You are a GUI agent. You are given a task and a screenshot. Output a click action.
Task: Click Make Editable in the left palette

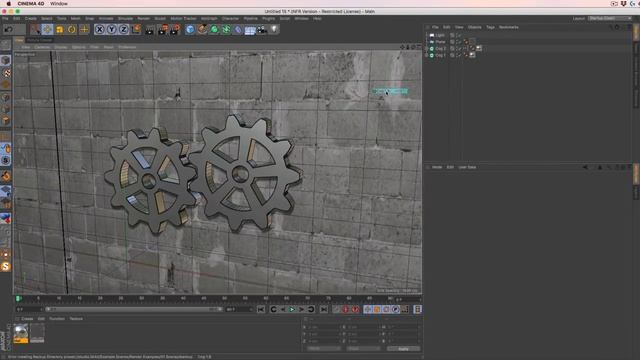pyautogui.click(x=5, y=44)
